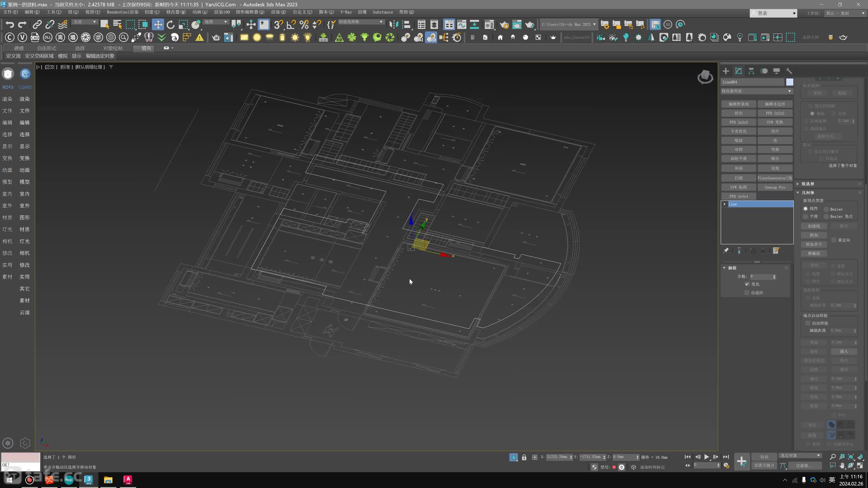Activate the Select and Rotate tool

(x=171, y=24)
